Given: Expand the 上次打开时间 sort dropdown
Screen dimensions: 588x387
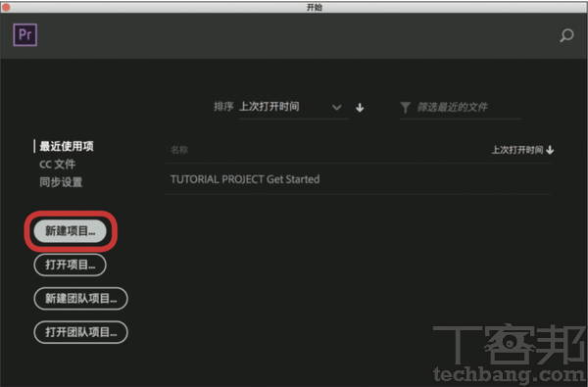Looking at the screenshot, I should pyautogui.click(x=294, y=107).
